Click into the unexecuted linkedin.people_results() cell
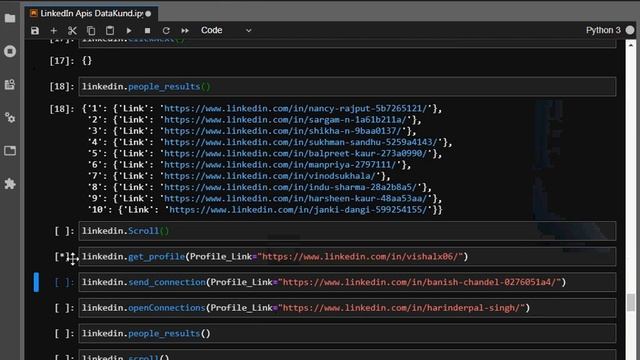 click(x=347, y=334)
